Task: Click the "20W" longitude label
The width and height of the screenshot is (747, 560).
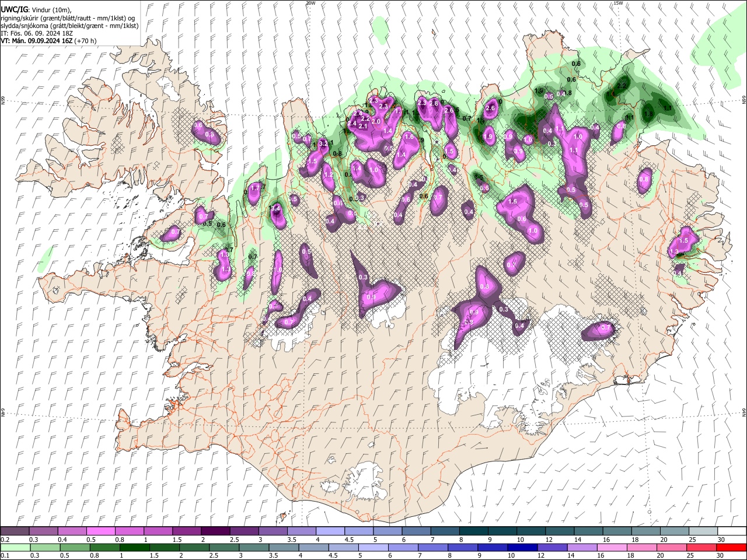Action: tap(310, 3)
